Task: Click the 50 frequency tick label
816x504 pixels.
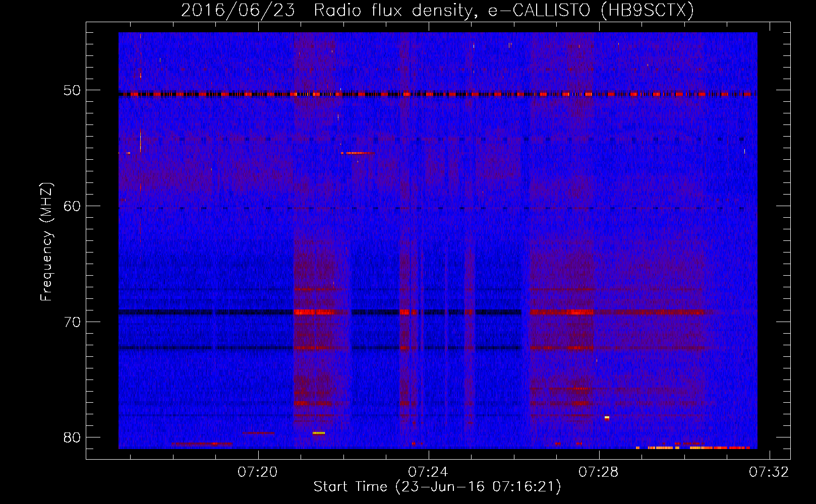Action: pos(72,91)
